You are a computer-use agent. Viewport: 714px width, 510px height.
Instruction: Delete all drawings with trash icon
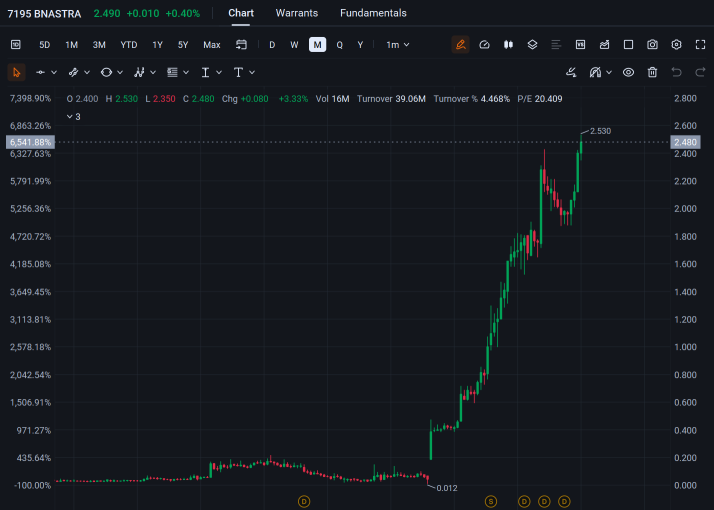[x=653, y=72]
